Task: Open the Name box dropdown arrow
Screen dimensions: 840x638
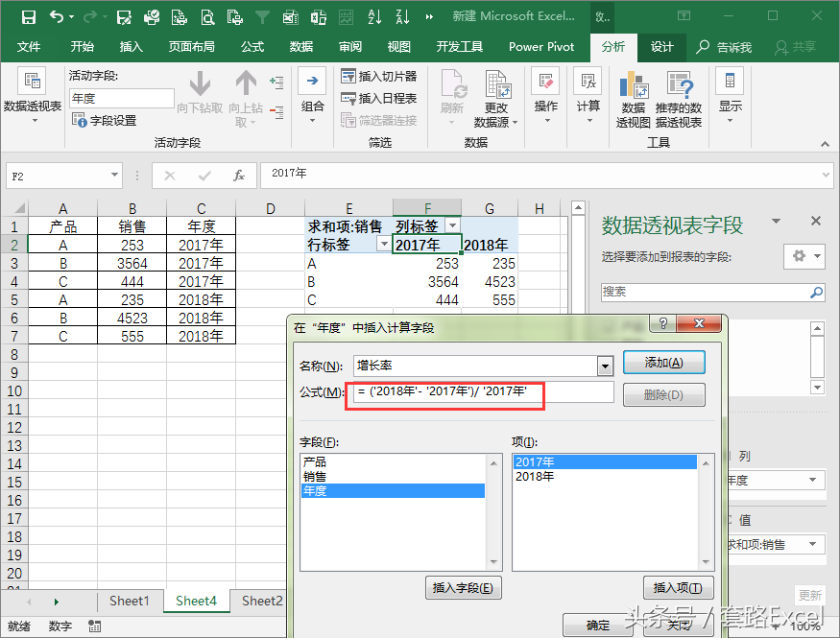Action: 114,175
